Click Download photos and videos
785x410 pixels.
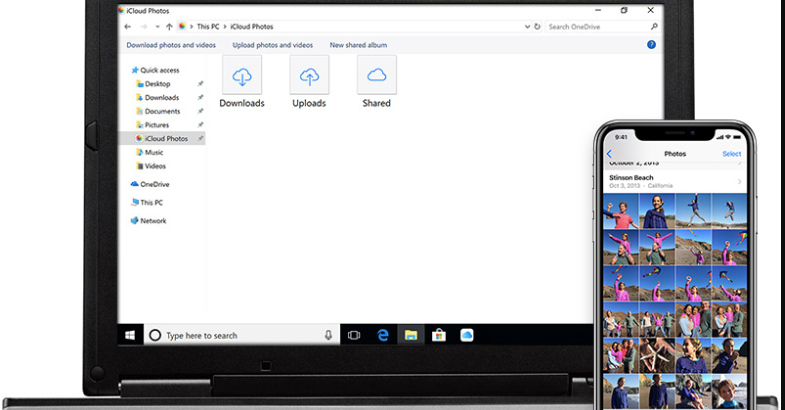click(171, 45)
